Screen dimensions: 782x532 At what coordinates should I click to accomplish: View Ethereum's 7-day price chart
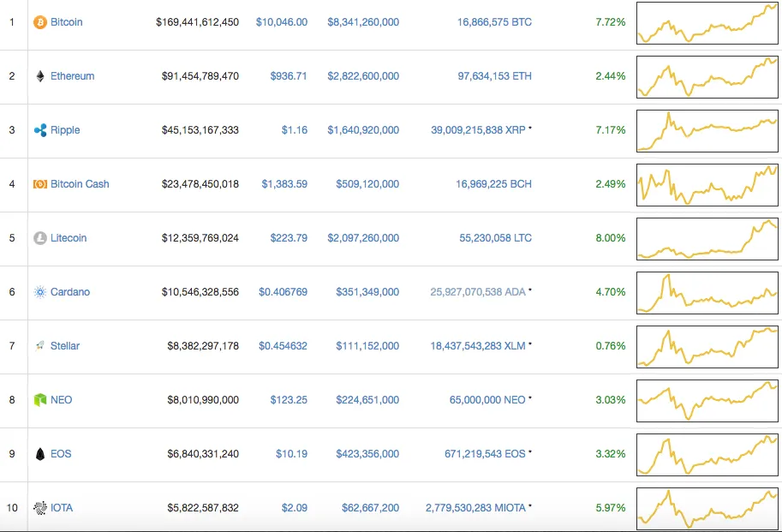click(x=707, y=77)
